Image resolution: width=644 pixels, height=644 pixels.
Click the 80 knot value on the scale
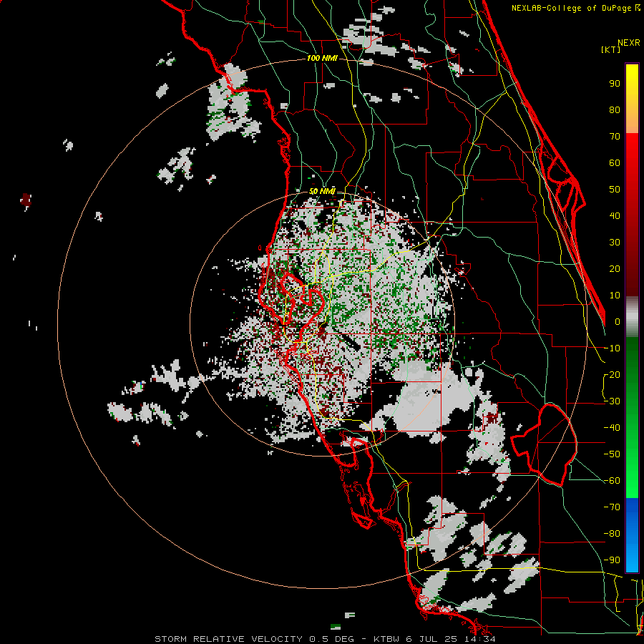tap(615, 109)
